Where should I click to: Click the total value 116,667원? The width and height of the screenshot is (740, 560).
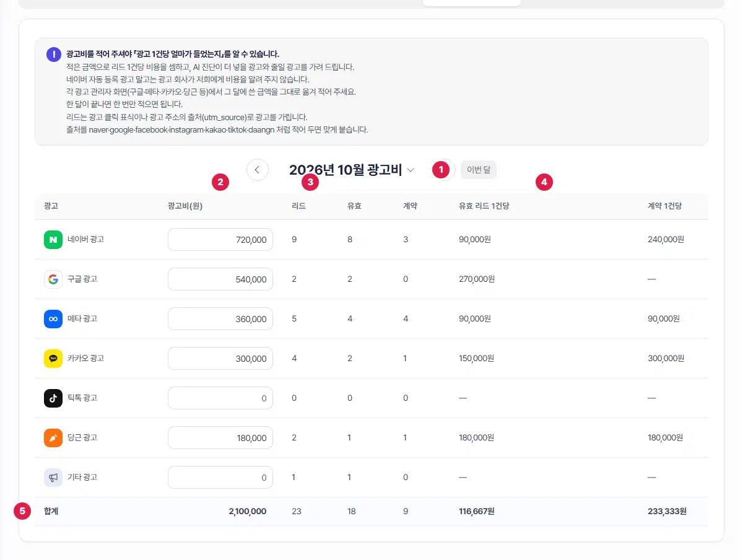point(477,511)
